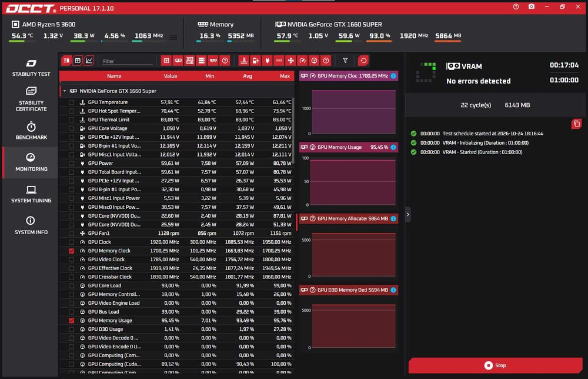This screenshot has height=379, width=588.
Task: Take a screenshot with the camera icon
Action: 532,6
